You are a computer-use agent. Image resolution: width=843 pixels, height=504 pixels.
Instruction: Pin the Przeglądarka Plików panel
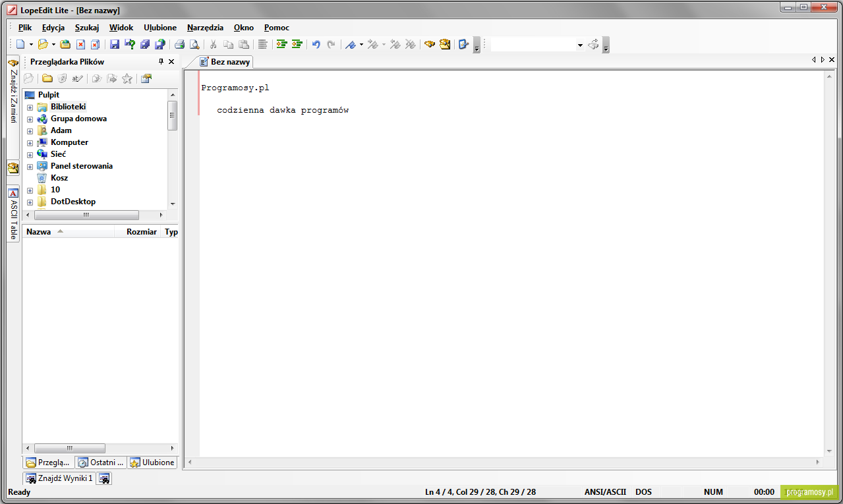pyautogui.click(x=161, y=61)
